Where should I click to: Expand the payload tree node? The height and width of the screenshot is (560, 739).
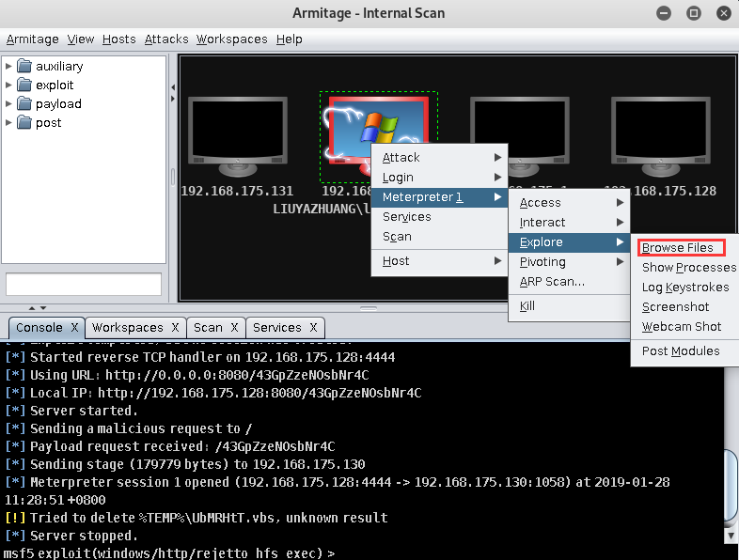8,103
